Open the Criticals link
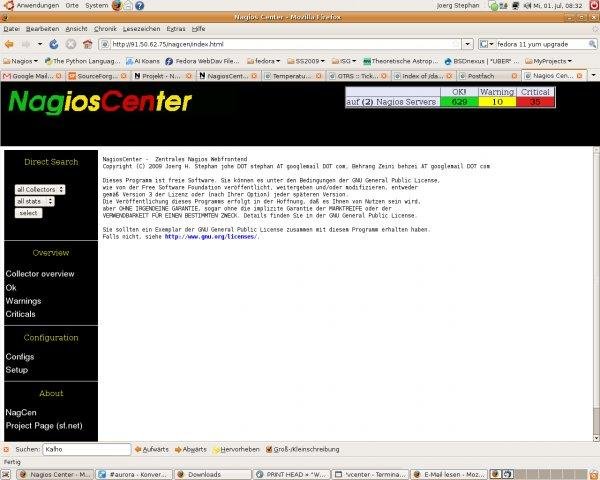The height and width of the screenshot is (480, 600). click(20, 314)
